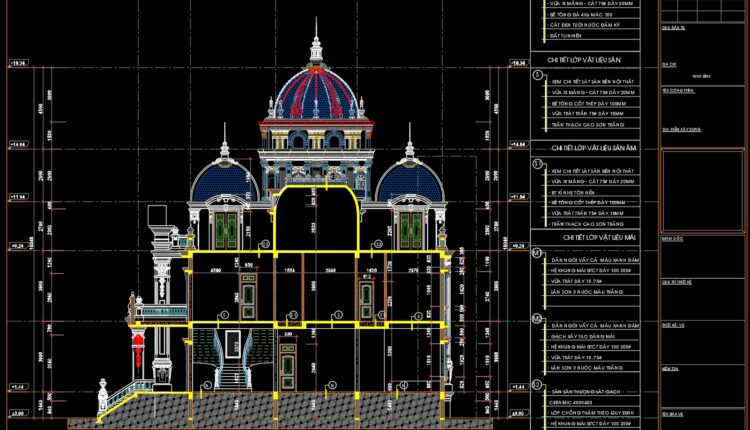This screenshot has height=430, width=750.
Task: Select the 'CHỦ TRÌ THIẾT KẾ' label
Action: (x=676, y=282)
